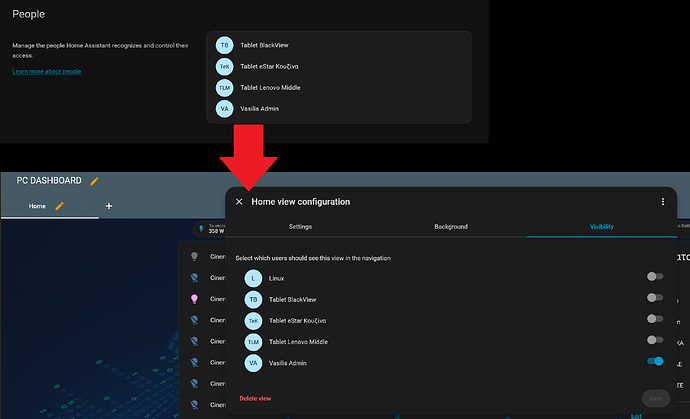Screen dimensions: 690x419
Task: Open the TB avatar in People list
Action: point(224,45)
